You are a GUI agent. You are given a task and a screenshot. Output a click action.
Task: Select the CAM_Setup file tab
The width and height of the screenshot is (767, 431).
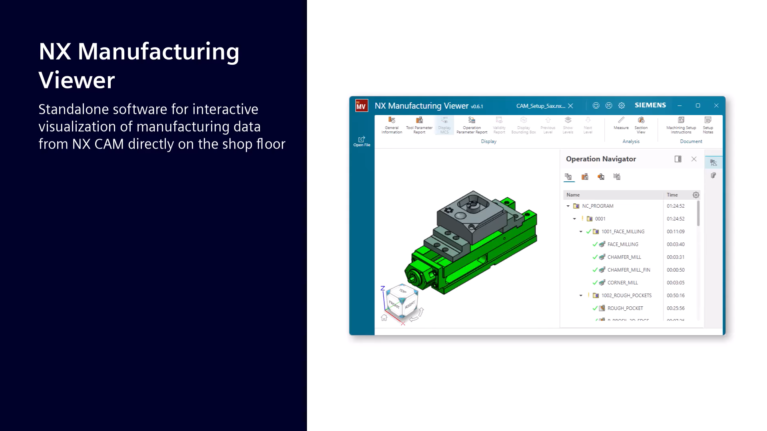[x=543, y=105]
